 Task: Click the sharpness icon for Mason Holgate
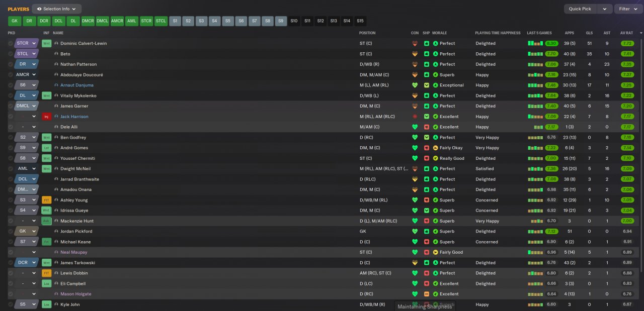[x=426, y=294]
